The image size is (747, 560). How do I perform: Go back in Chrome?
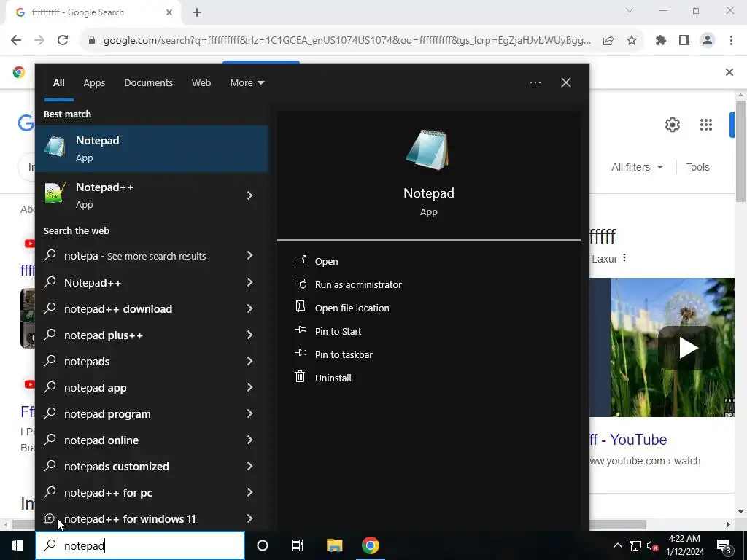(16, 41)
